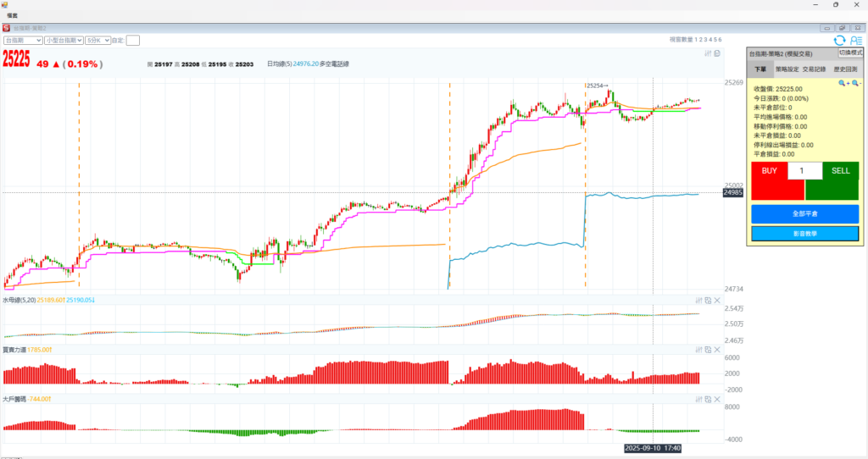Open settings icon on 買賣力道 panel header
The image size is (868, 459).
click(698, 349)
